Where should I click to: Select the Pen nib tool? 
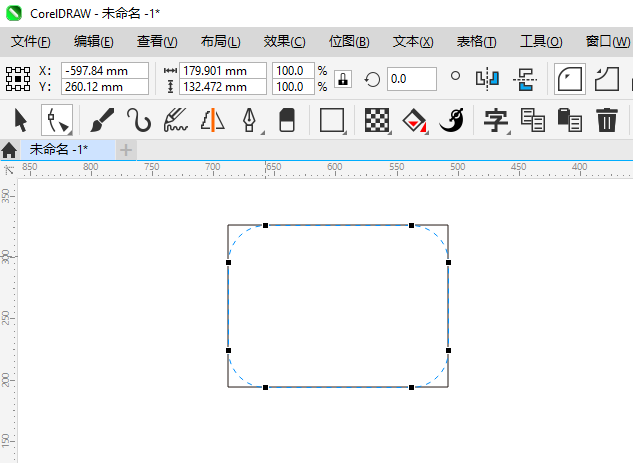tap(249, 120)
